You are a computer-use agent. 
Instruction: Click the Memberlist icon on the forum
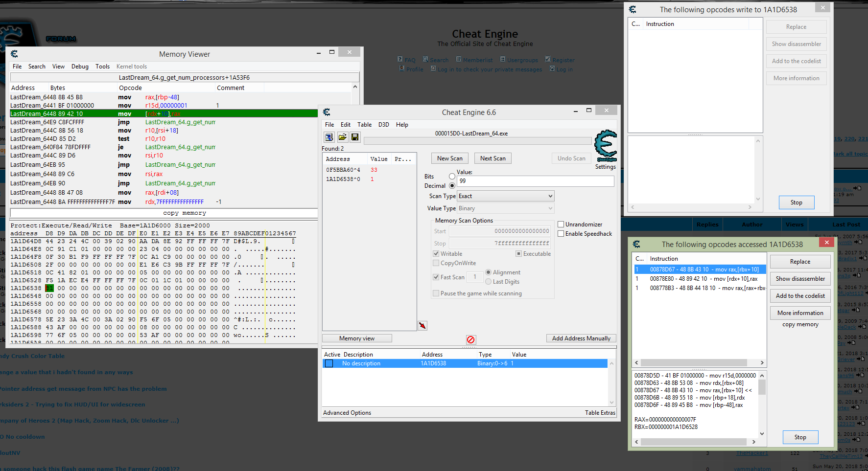[x=459, y=59]
